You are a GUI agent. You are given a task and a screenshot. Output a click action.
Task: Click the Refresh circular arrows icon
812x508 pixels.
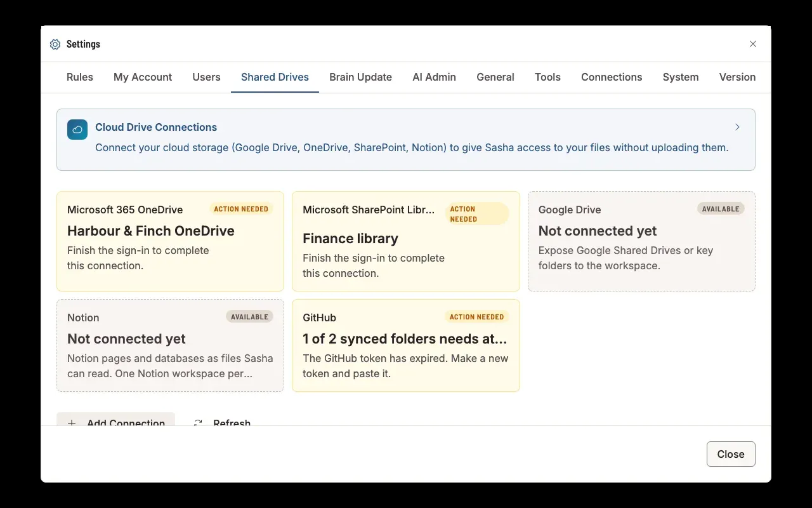[198, 423]
